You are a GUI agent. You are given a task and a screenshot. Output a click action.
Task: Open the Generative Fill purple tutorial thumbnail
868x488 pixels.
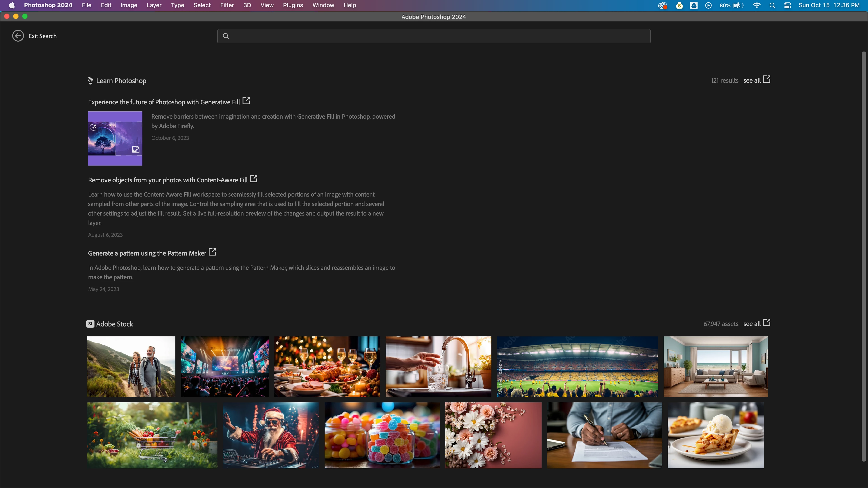coord(115,138)
